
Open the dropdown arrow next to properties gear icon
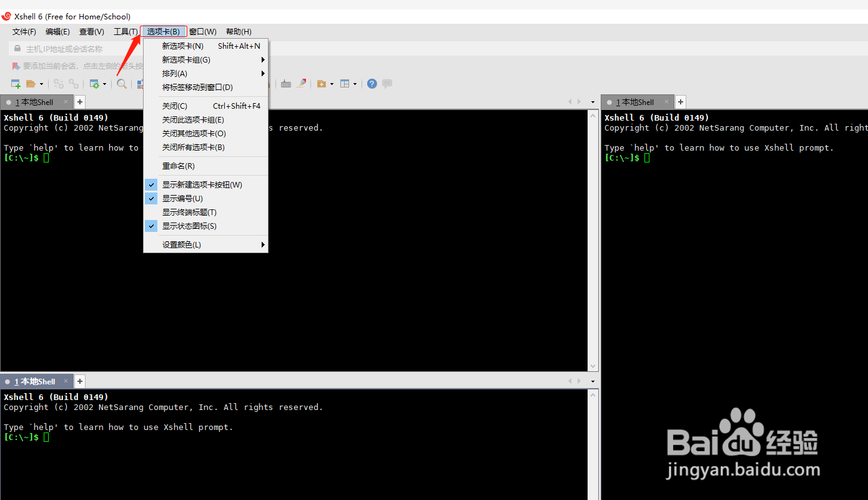[x=104, y=84]
